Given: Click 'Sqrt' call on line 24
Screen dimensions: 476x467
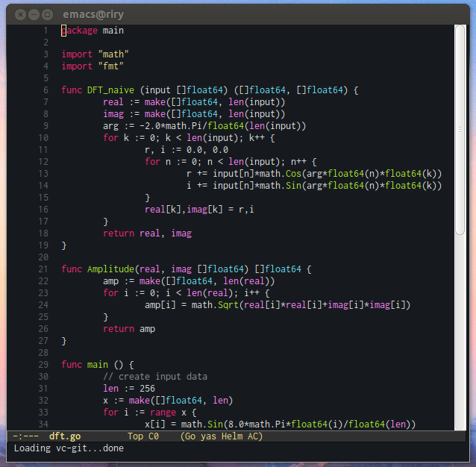Looking at the screenshot, I should (x=228, y=305).
